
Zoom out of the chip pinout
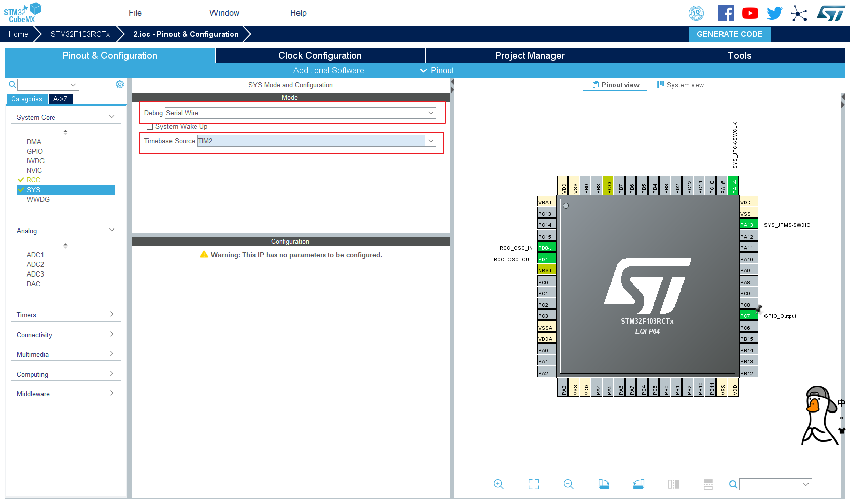(569, 484)
